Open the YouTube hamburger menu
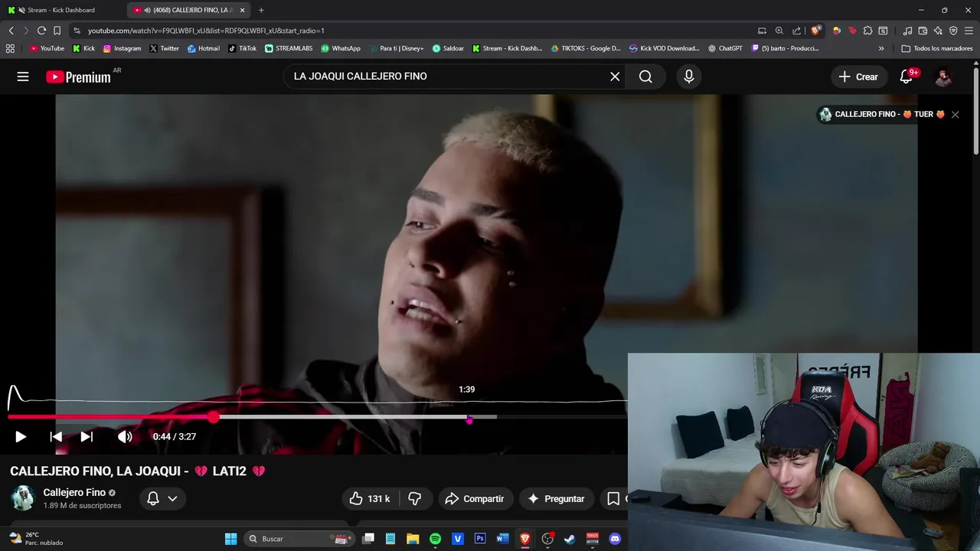980x551 pixels. 23,77
